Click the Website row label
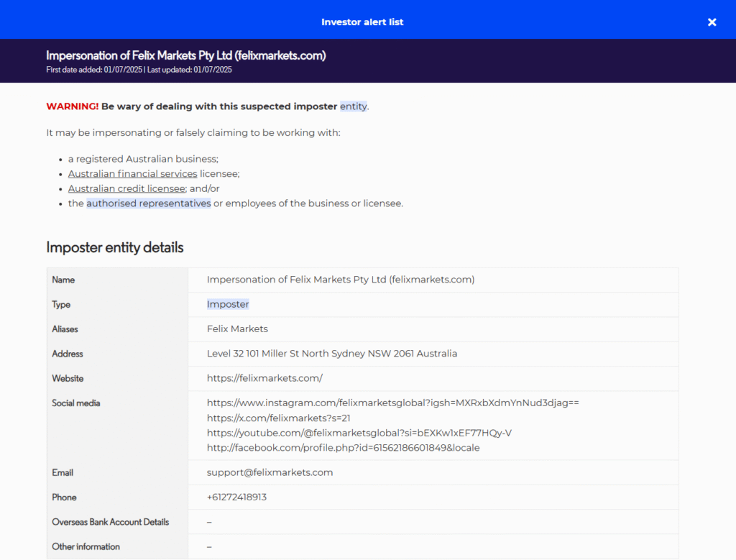This screenshot has width=736, height=560. tap(68, 378)
